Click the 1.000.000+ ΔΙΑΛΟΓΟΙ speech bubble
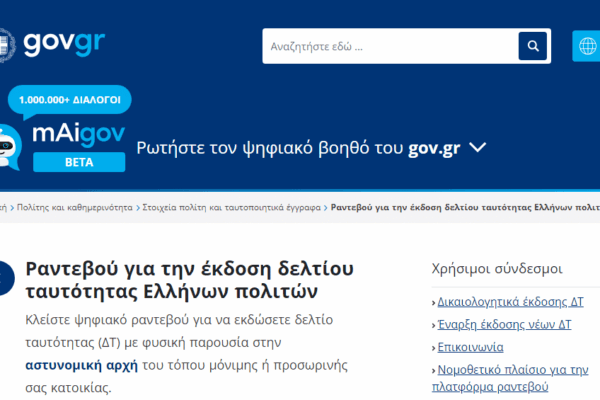The width and height of the screenshot is (600, 400). coord(70,100)
